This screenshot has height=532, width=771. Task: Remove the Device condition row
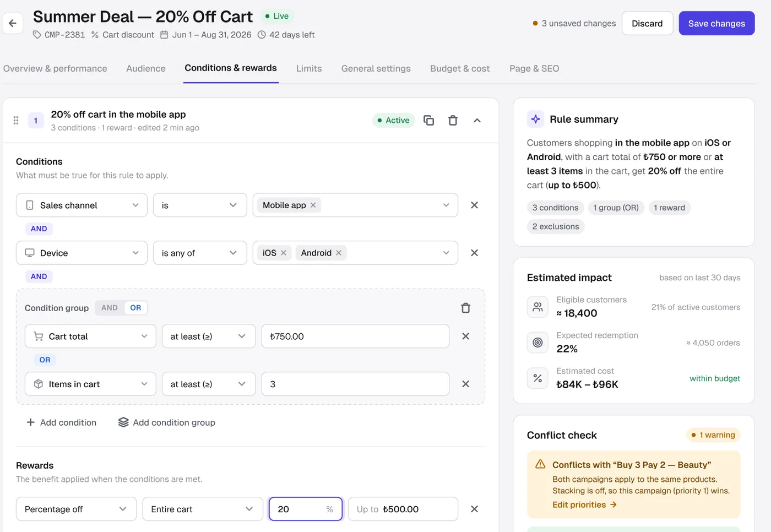point(474,253)
